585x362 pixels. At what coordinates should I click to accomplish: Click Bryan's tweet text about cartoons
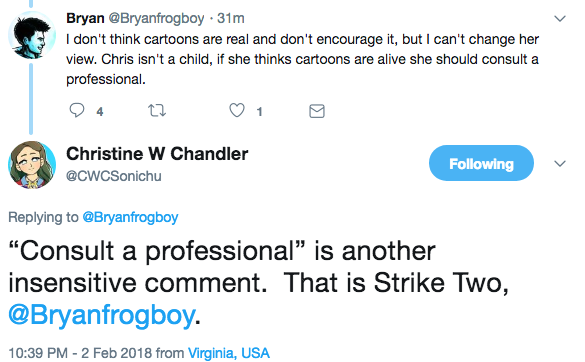[303, 59]
